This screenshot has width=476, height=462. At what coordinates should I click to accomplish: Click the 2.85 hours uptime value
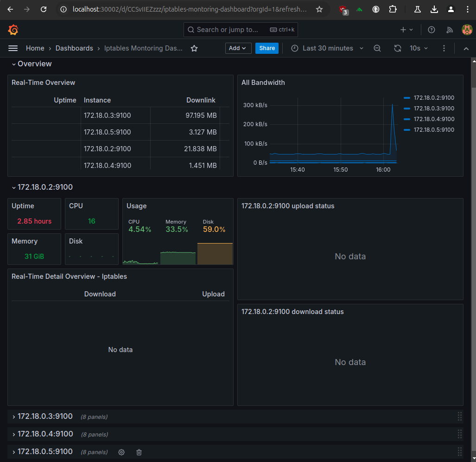(34, 221)
